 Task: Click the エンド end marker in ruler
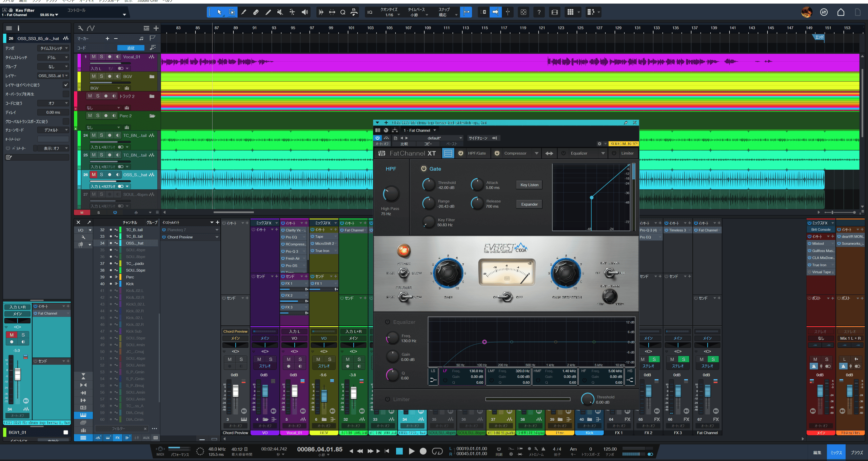(819, 37)
